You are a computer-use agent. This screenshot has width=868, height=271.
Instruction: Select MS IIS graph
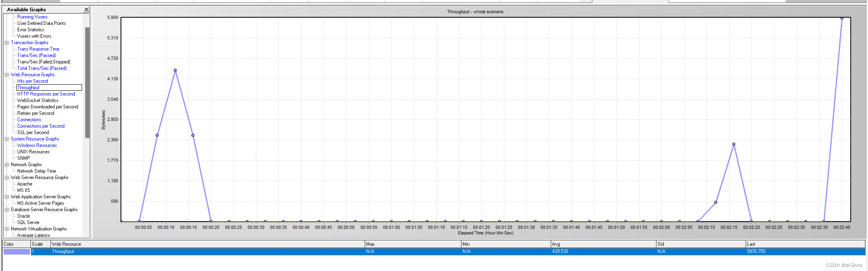pyautogui.click(x=23, y=190)
